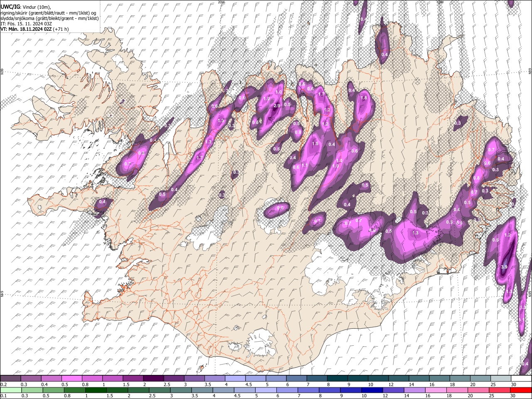This screenshot has height=399, width=532.
Task: Select the bright pink 0.5 snow legend swatch
Action: [71, 379]
